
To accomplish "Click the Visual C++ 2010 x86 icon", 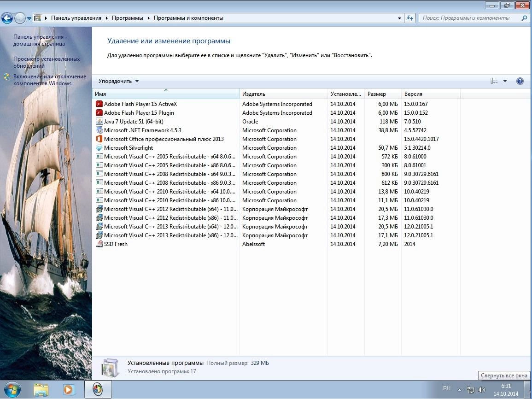I will [x=99, y=200].
